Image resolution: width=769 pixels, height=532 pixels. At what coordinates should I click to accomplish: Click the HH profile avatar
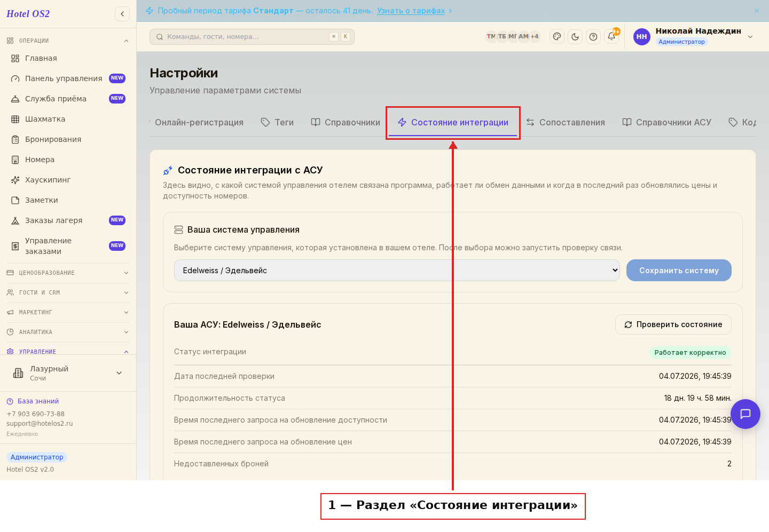pyautogui.click(x=642, y=37)
